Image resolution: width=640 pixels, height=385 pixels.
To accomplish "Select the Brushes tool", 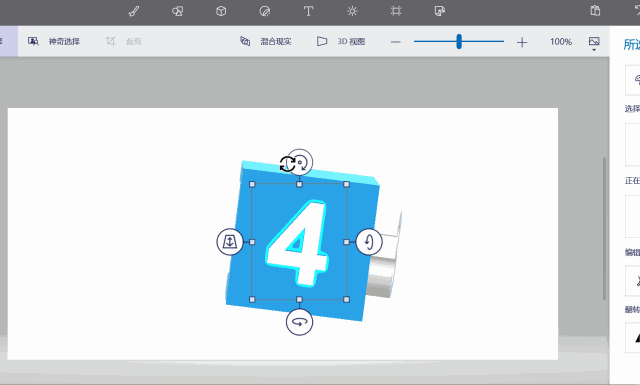I will click(134, 11).
